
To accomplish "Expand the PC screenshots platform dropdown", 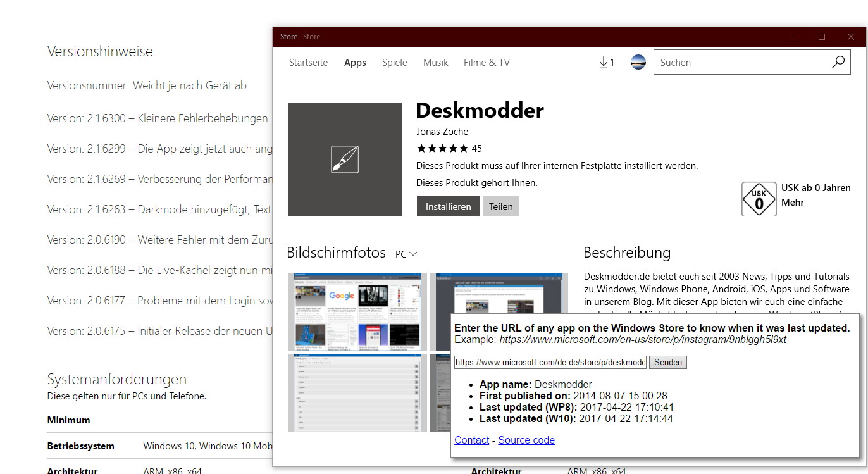I will coord(406,254).
